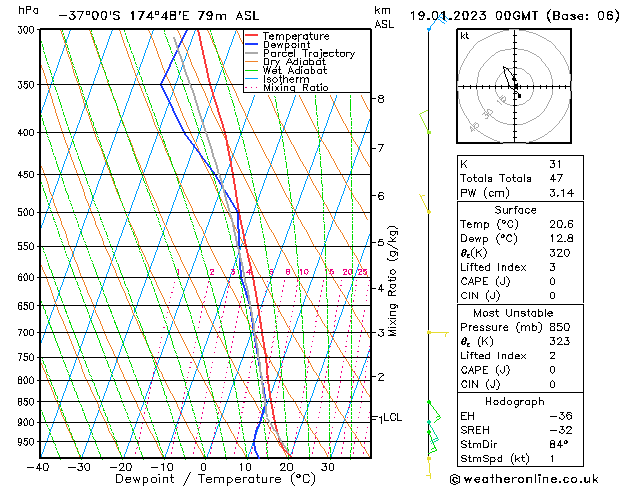Click the blue Dewpoint line sample in legend

(x=252, y=45)
